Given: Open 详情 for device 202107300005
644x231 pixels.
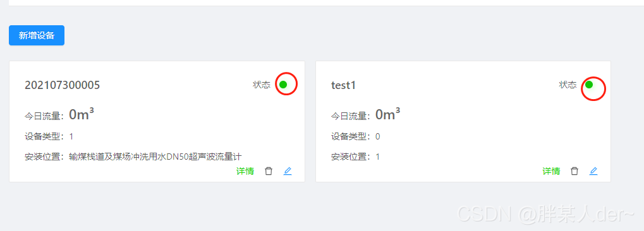Looking at the screenshot, I should click(x=245, y=171).
